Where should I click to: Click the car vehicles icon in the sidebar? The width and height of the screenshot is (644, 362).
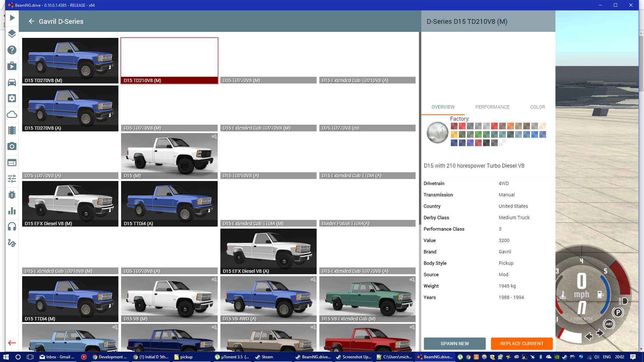[12, 82]
